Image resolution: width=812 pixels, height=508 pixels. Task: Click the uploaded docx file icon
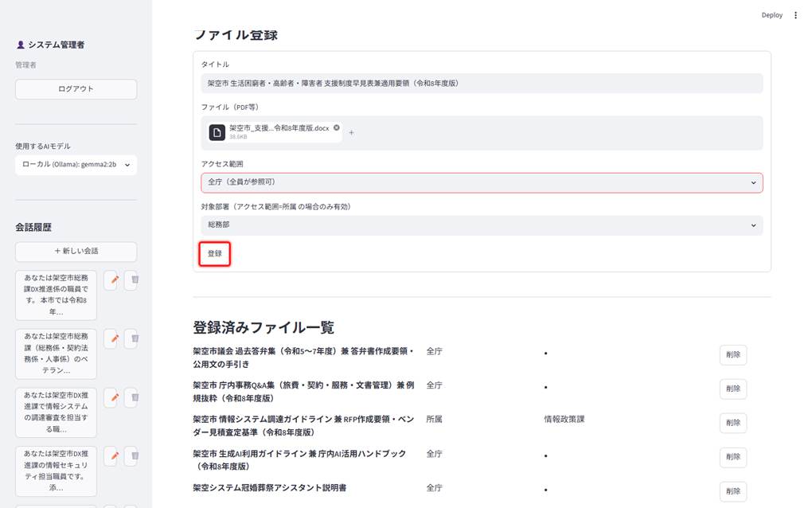click(217, 132)
